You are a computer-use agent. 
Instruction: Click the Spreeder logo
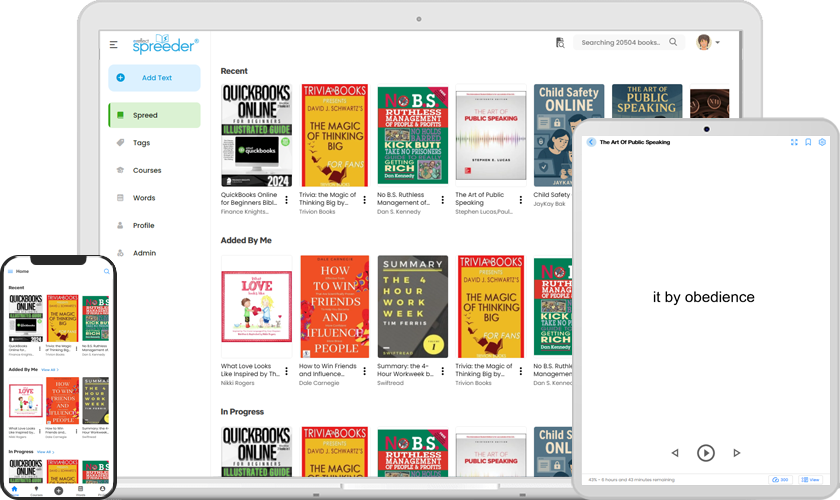point(166,44)
